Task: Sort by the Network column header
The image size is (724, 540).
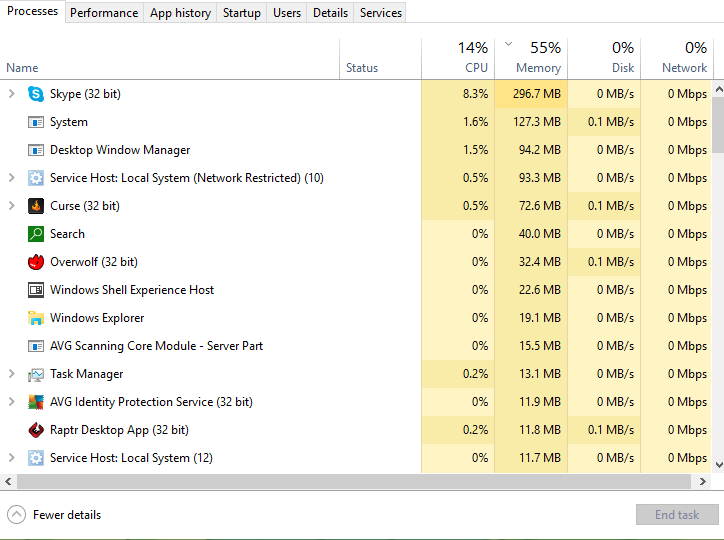Action: pyautogui.click(x=677, y=59)
